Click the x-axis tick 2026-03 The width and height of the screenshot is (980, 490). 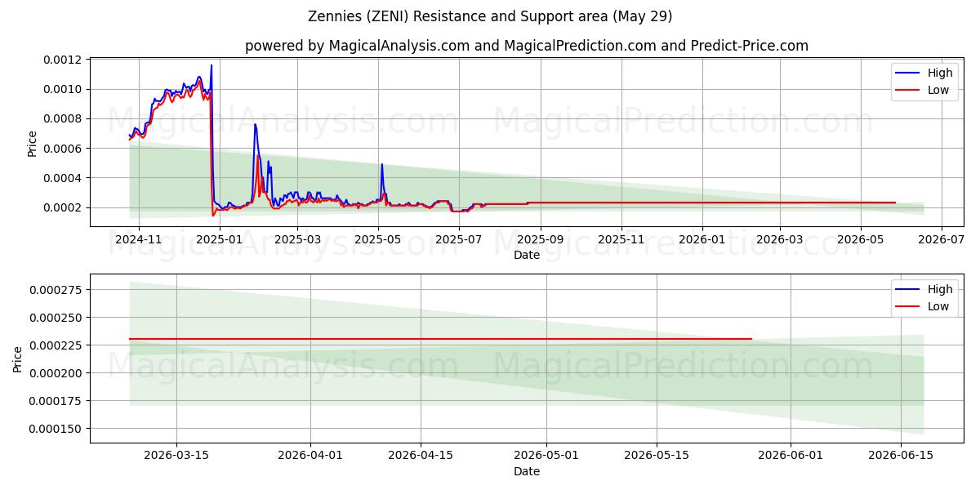(x=779, y=240)
